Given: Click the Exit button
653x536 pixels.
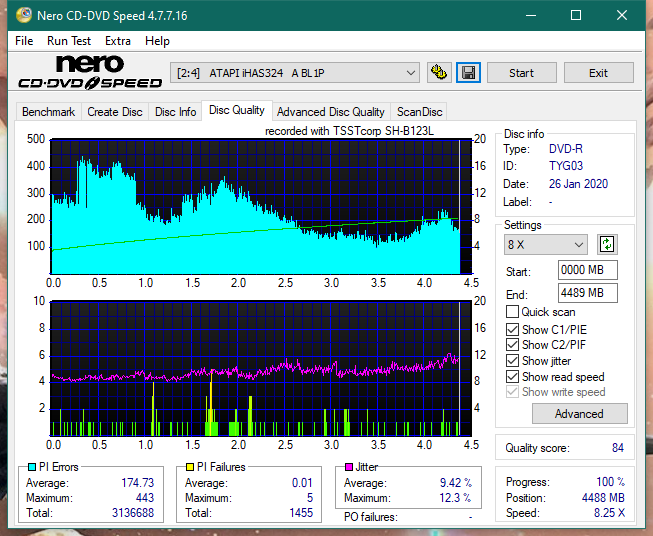Looking at the screenshot, I should (x=598, y=73).
